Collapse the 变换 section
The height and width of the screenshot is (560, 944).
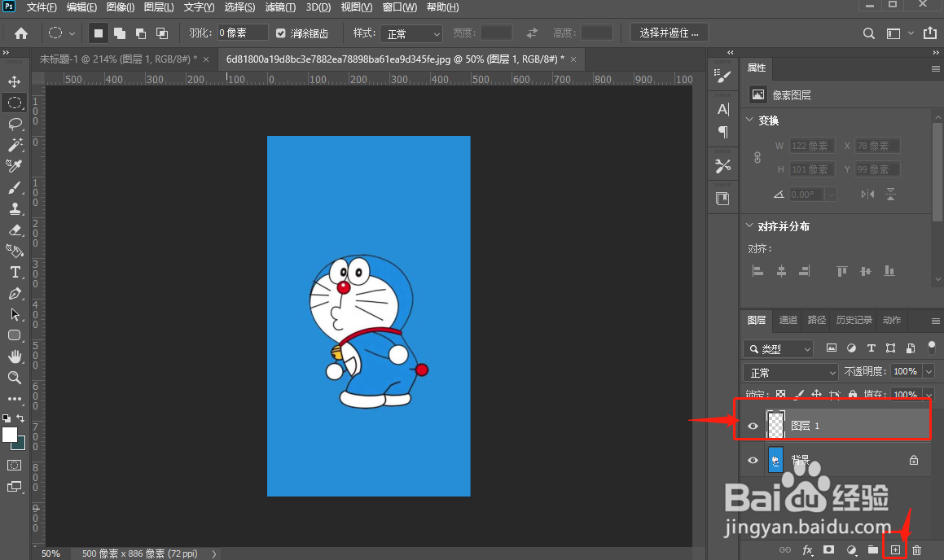pyautogui.click(x=749, y=120)
